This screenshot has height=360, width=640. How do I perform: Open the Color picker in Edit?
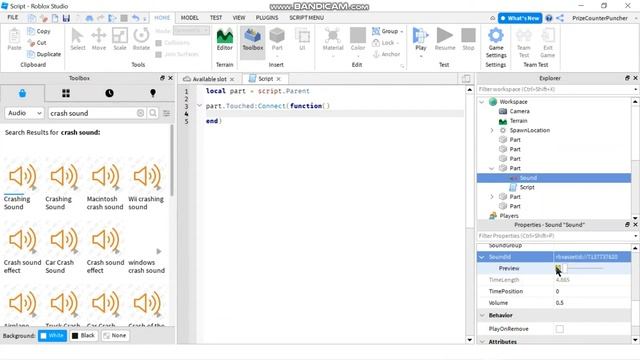pos(358,41)
